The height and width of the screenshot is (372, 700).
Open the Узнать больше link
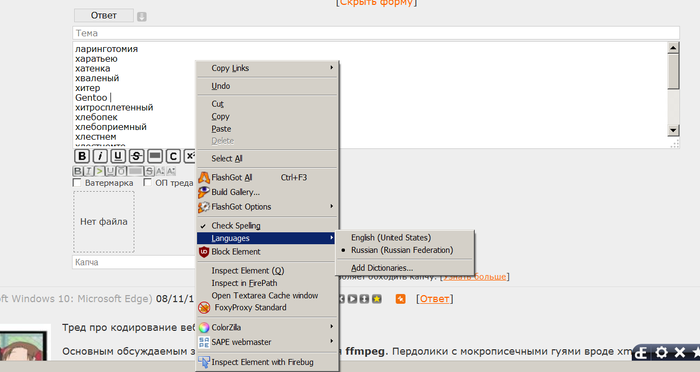[x=475, y=277]
